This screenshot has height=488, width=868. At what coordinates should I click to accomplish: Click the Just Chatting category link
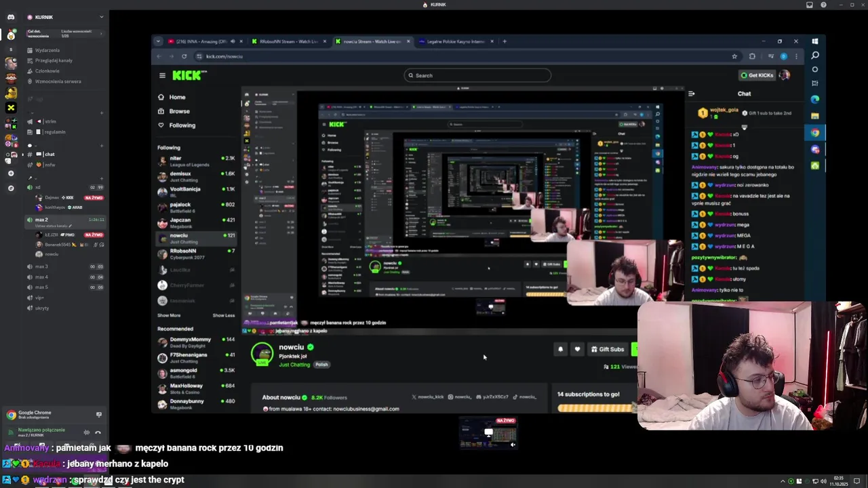[294, 365]
